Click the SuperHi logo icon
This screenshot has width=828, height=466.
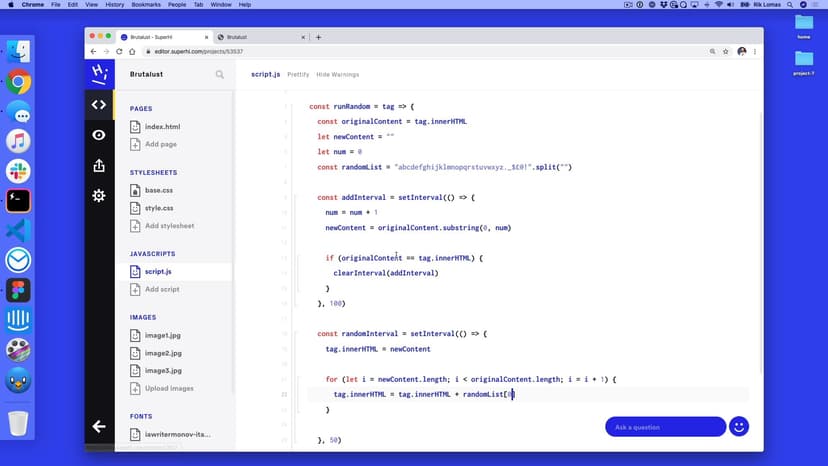(98, 73)
